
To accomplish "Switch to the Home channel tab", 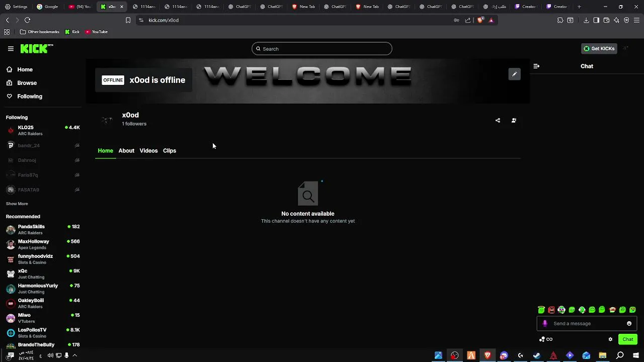I will pos(105,151).
